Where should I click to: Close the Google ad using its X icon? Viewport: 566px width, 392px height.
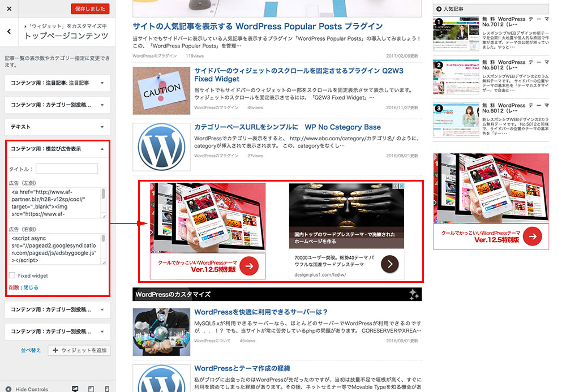tap(401, 186)
